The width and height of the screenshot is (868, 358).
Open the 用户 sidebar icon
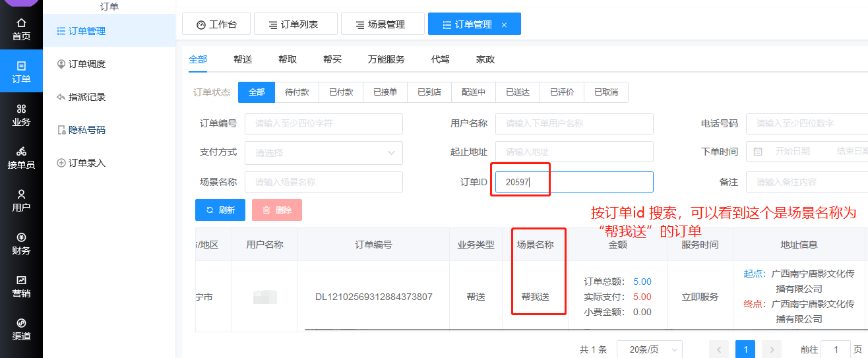(21, 200)
